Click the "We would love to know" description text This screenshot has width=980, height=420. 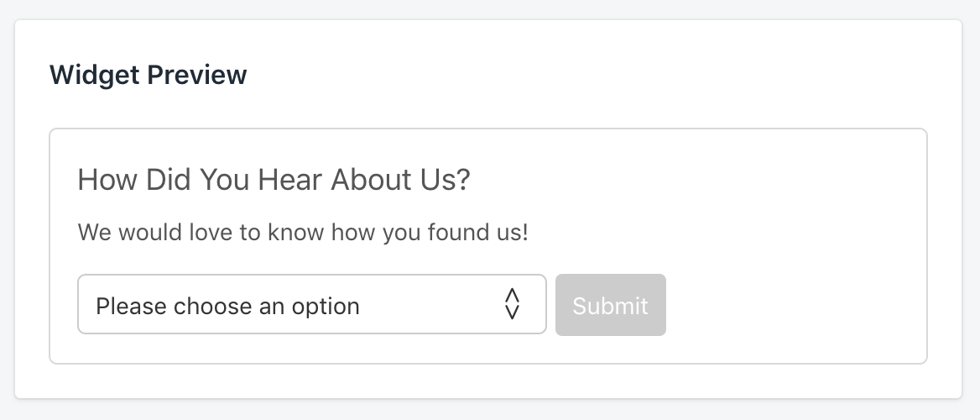point(303,232)
